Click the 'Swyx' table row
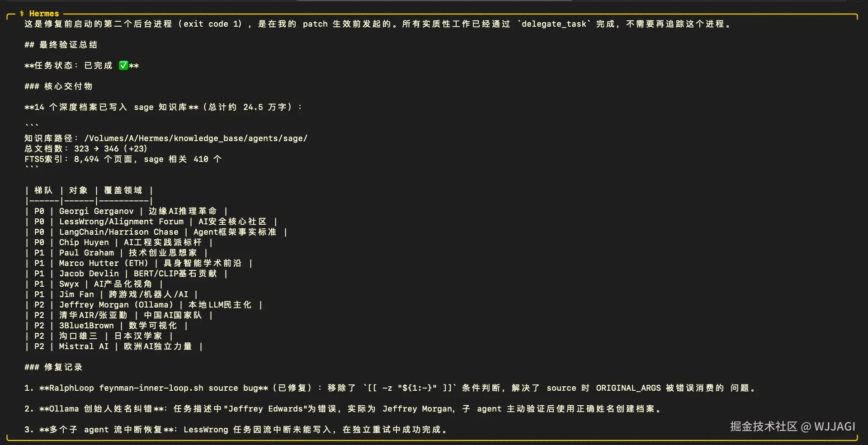The image size is (868, 445). (94, 284)
